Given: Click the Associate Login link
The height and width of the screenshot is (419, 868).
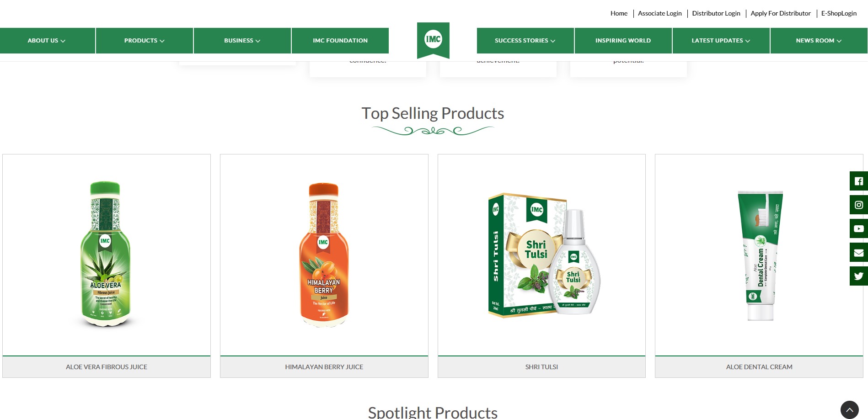Looking at the screenshot, I should tap(659, 13).
